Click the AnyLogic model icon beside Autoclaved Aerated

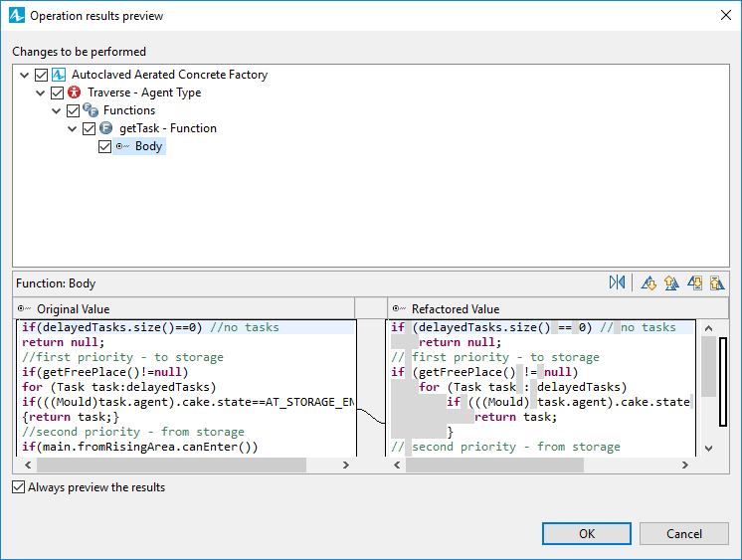(59, 75)
